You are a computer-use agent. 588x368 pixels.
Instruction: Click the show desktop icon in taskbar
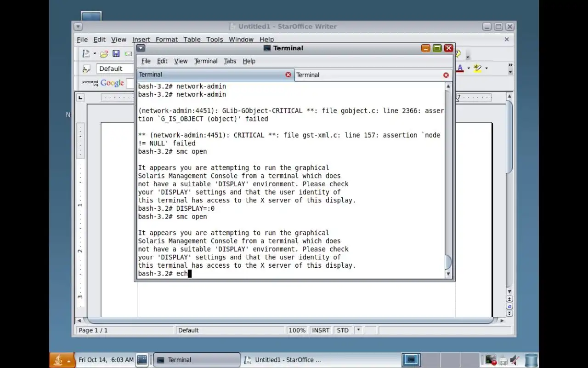(142, 360)
